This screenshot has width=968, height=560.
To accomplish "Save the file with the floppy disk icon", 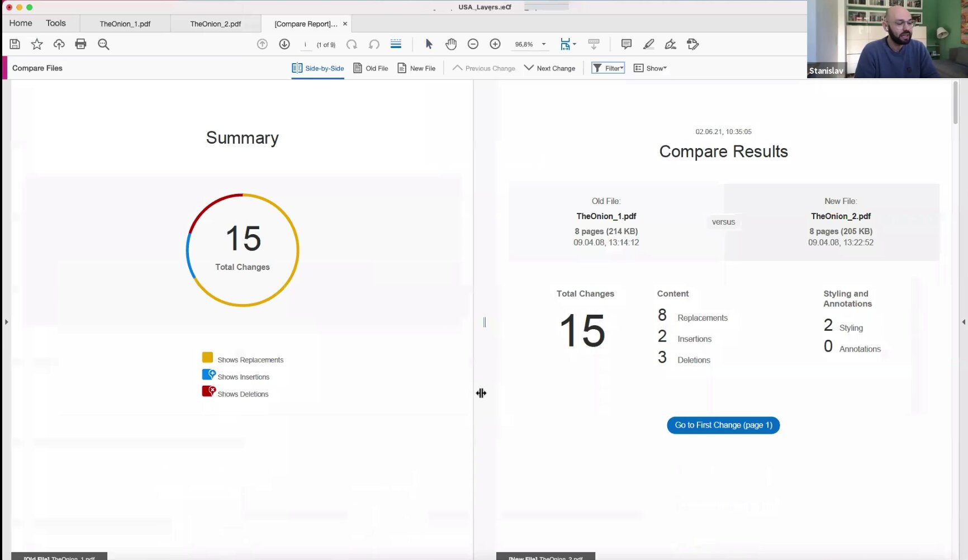I will pyautogui.click(x=15, y=44).
